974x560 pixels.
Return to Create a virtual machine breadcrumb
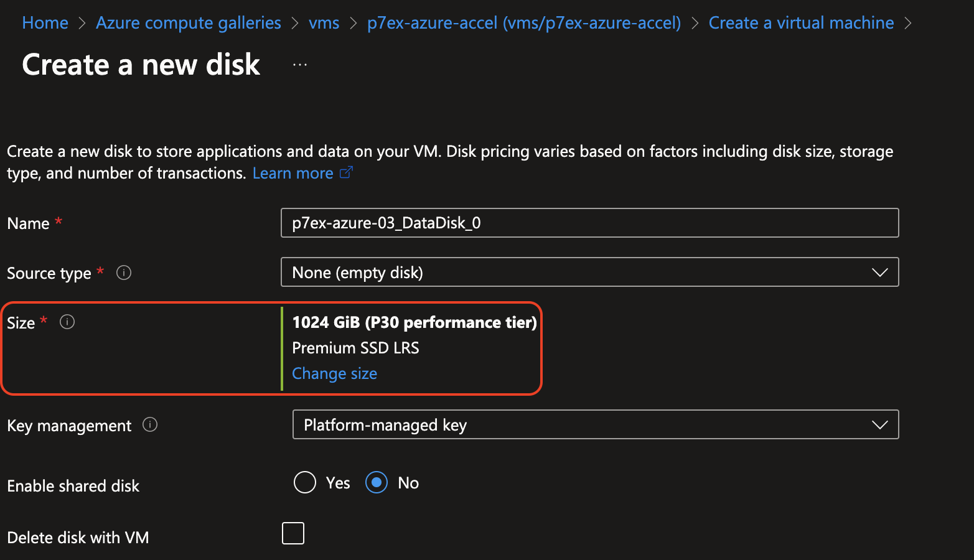[801, 23]
